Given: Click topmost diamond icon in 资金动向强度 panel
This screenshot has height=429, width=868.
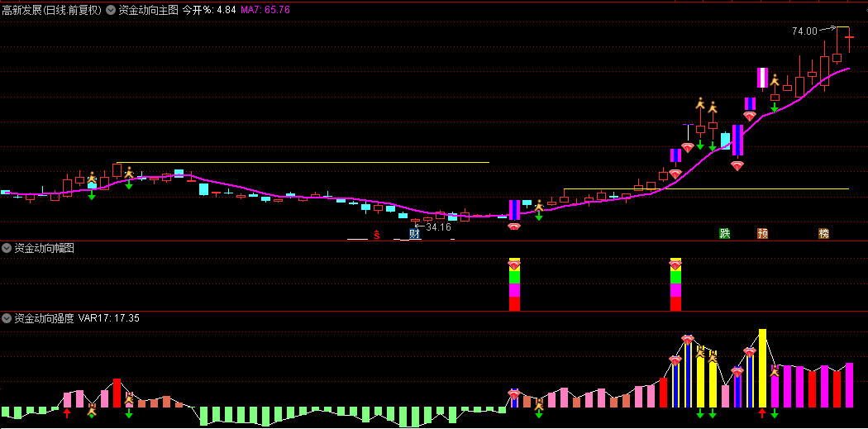Looking at the screenshot, I should 688,340.
